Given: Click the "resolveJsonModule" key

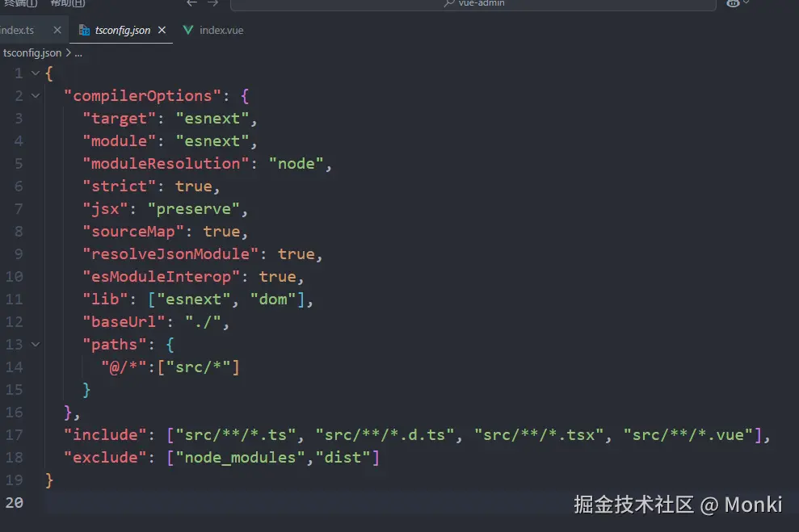Looking at the screenshot, I should [x=170, y=254].
